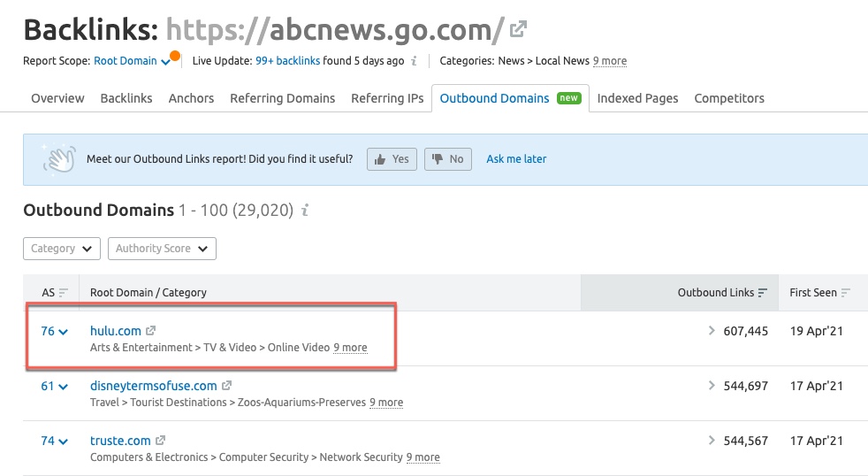Open disneytermsofuse.com domain link
Screen dimensions: 868x476
153,386
